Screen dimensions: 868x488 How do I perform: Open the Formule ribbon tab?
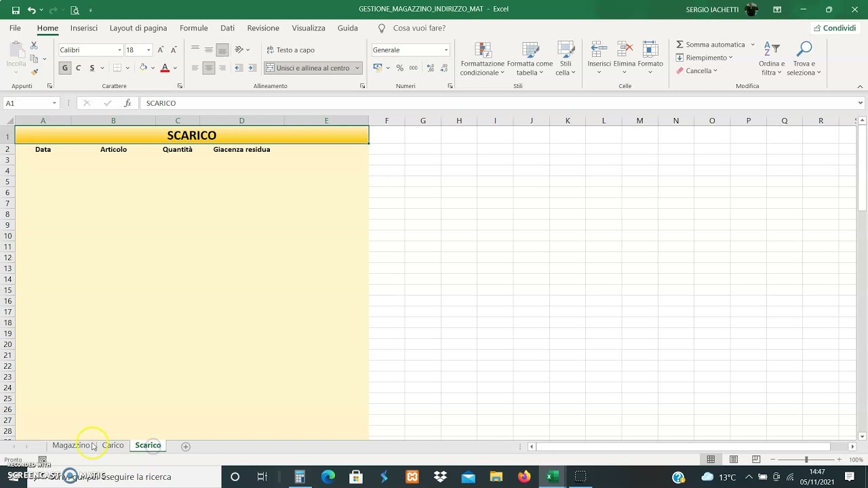click(194, 28)
